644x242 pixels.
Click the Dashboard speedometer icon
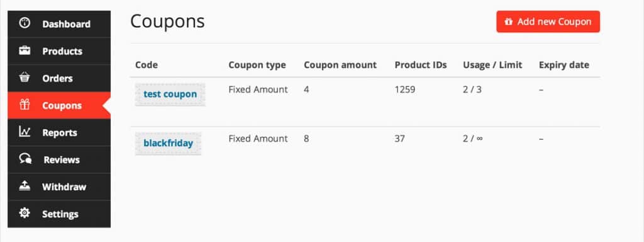pyautogui.click(x=25, y=23)
